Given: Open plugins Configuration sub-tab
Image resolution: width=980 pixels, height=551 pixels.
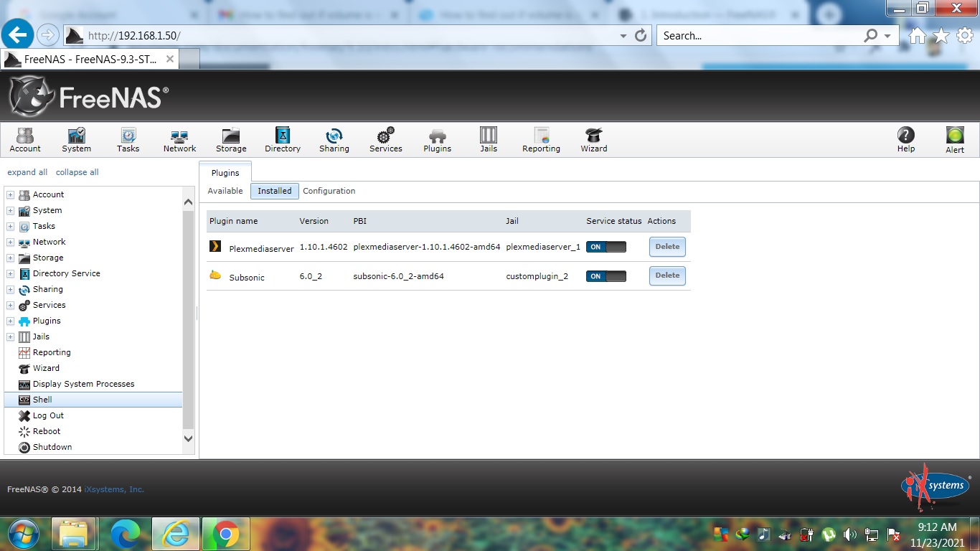Looking at the screenshot, I should (329, 191).
